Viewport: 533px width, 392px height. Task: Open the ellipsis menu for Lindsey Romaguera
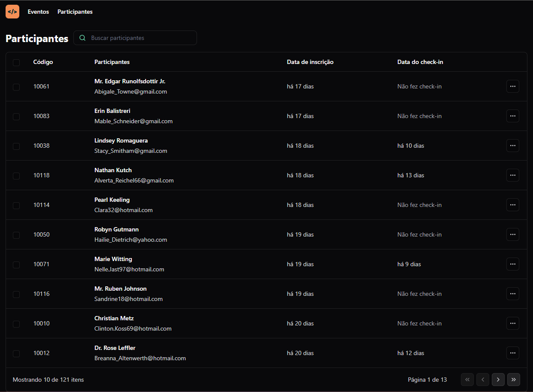[x=512, y=146]
